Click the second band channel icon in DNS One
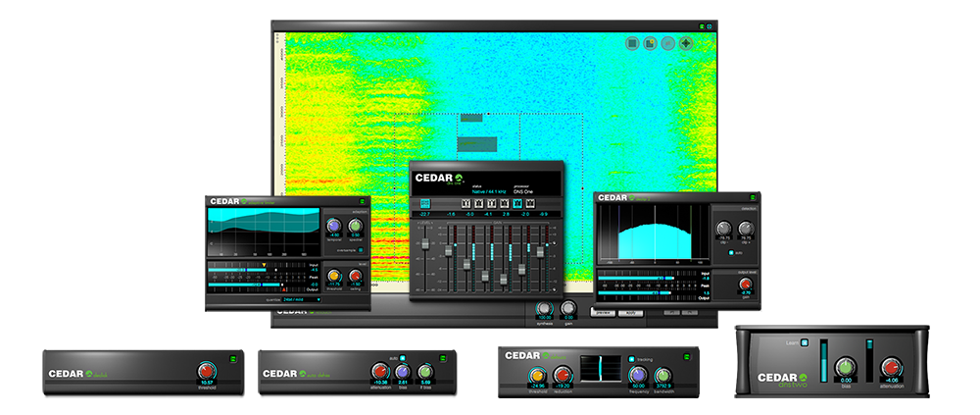The width and height of the screenshot is (980, 415). 479,203
